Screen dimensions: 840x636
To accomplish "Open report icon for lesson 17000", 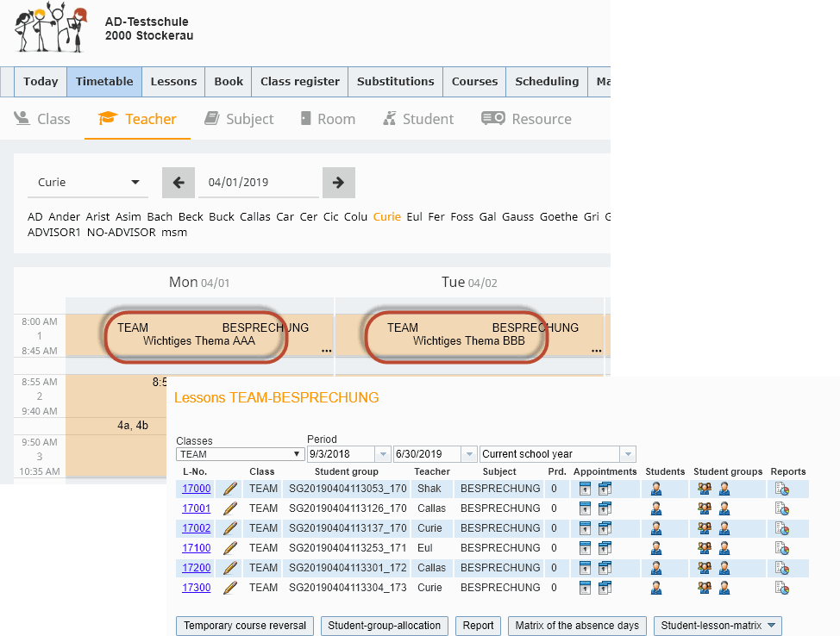I will [782, 489].
